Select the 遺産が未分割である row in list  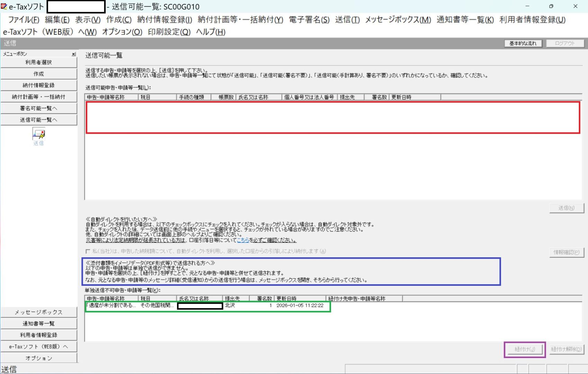[111, 305]
